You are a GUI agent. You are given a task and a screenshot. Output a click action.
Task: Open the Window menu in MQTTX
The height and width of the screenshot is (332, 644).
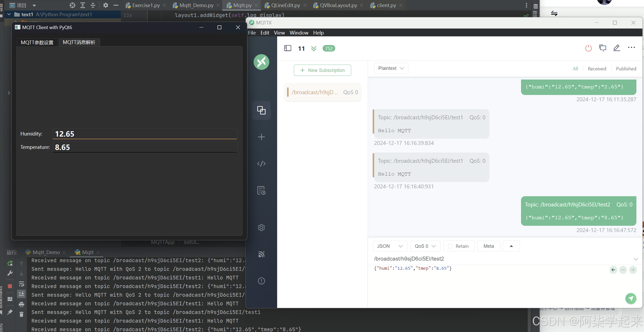(299, 33)
